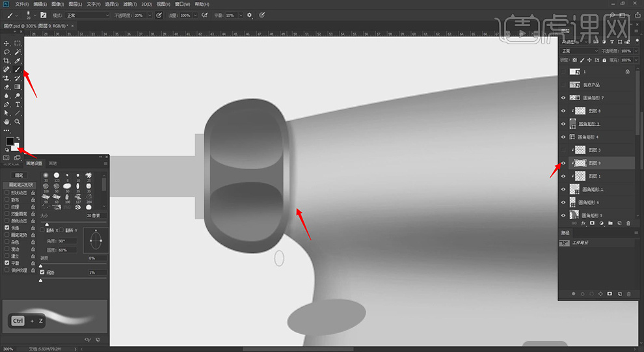Open smoothing options gear icon

click(249, 15)
